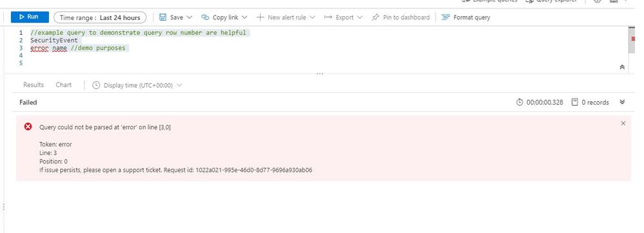
Task: Collapse the query editor with double chevron
Action: (622, 67)
